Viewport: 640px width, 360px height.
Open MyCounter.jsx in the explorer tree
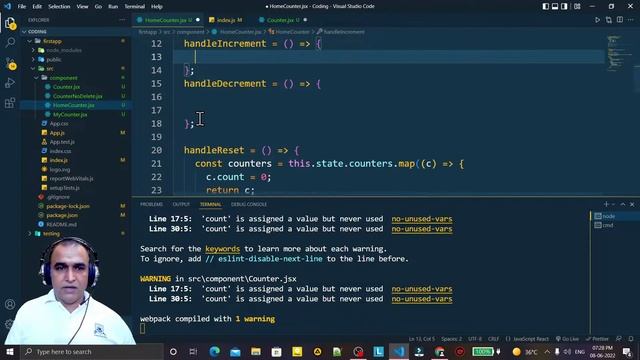[70, 114]
